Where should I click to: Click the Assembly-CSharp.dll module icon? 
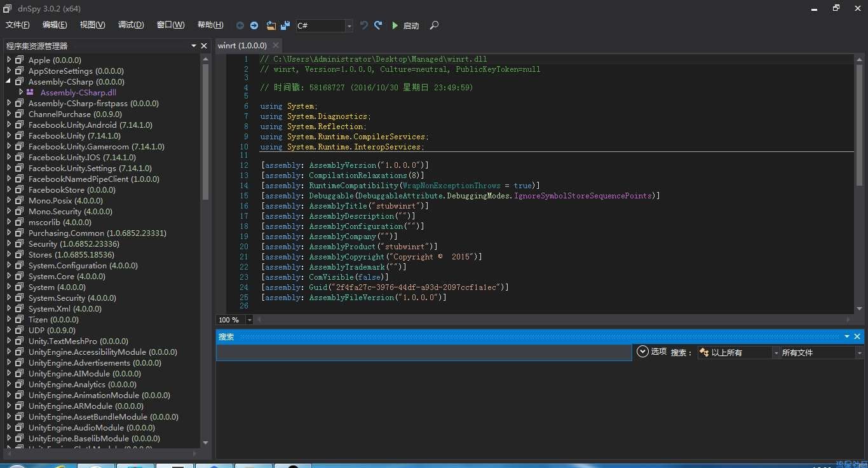tap(31, 92)
